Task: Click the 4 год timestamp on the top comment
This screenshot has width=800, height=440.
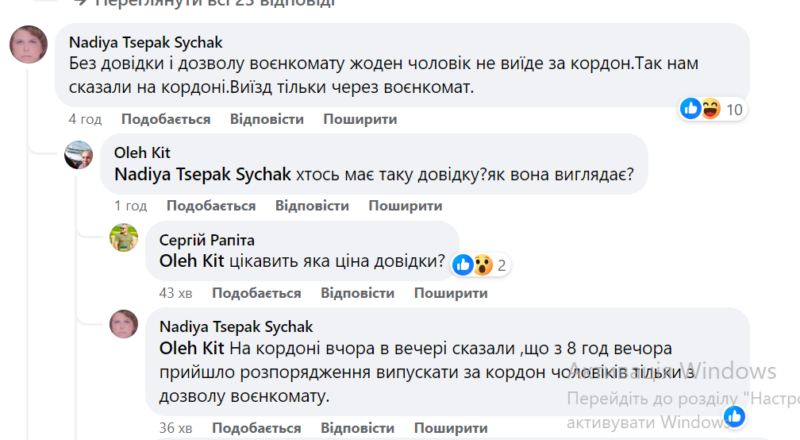Action: tap(85, 119)
